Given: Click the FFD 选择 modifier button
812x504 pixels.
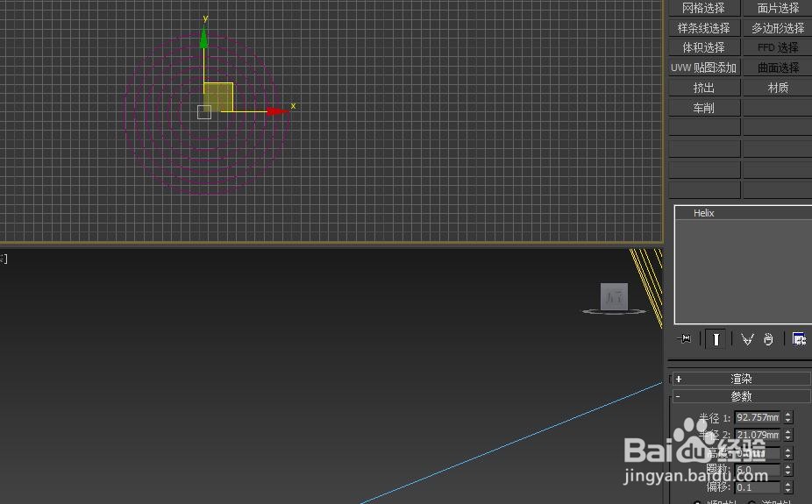Looking at the screenshot, I should click(x=778, y=47).
